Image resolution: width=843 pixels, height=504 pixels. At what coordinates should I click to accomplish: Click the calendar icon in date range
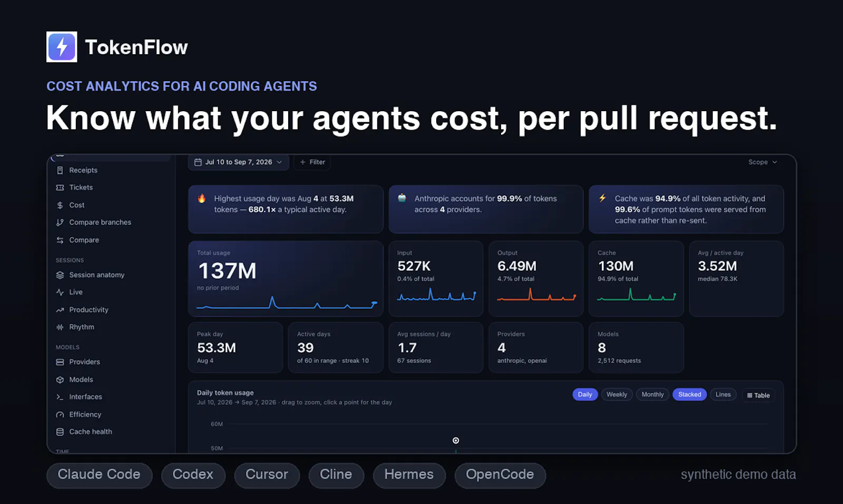point(198,162)
